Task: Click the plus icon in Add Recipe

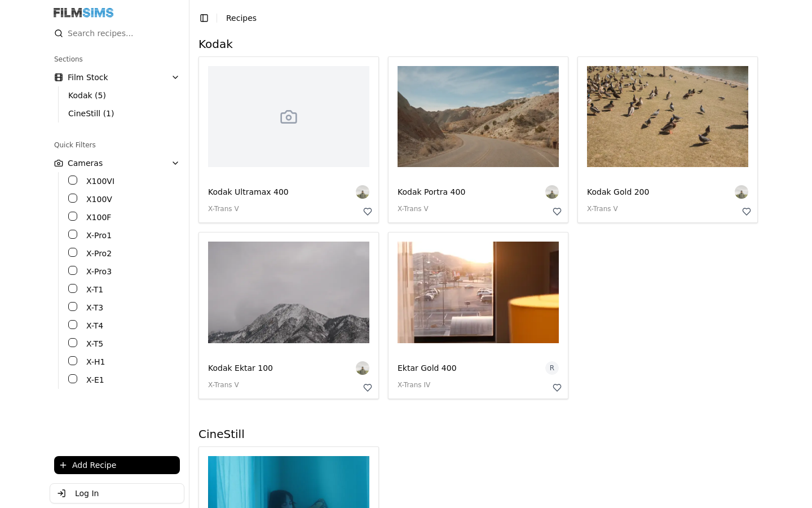Action: (x=63, y=465)
